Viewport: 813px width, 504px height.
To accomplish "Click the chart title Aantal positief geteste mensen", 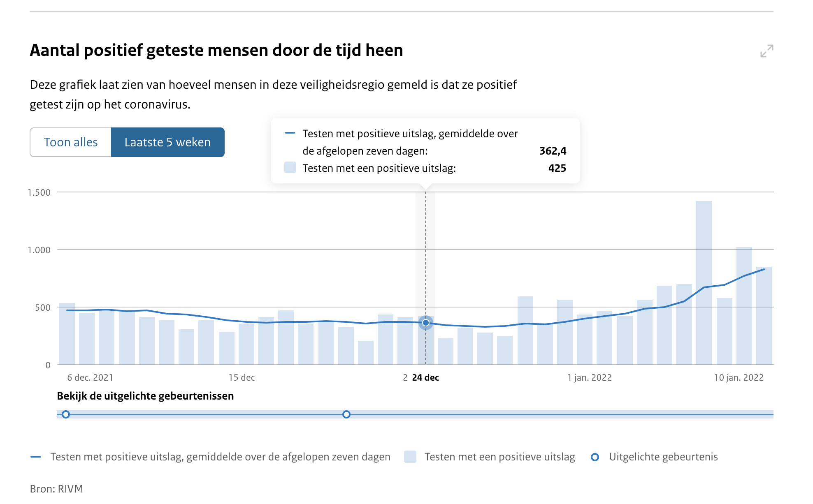I will pos(216,51).
